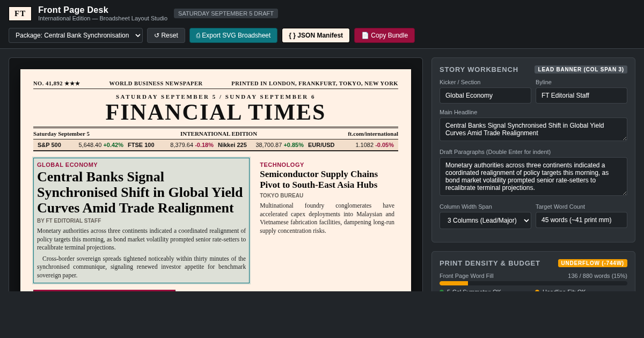Click the FINANCIAL TIMES masthead
This screenshot has width=644, height=338.
click(216, 112)
